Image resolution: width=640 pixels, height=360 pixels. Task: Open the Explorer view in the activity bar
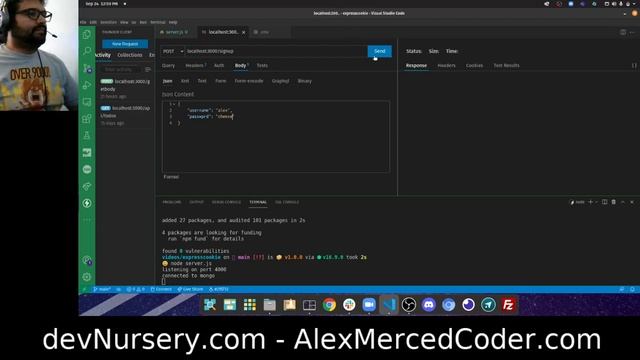coord(87,34)
